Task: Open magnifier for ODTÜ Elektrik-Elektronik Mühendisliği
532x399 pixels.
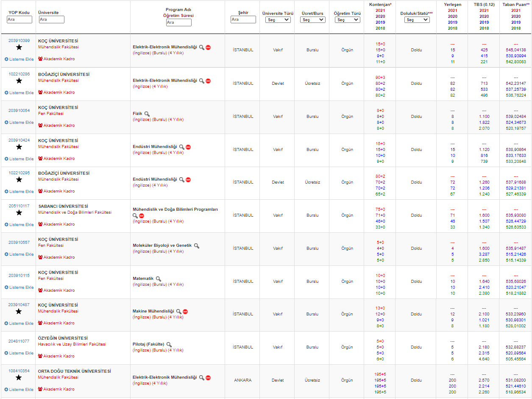Action: (202, 378)
